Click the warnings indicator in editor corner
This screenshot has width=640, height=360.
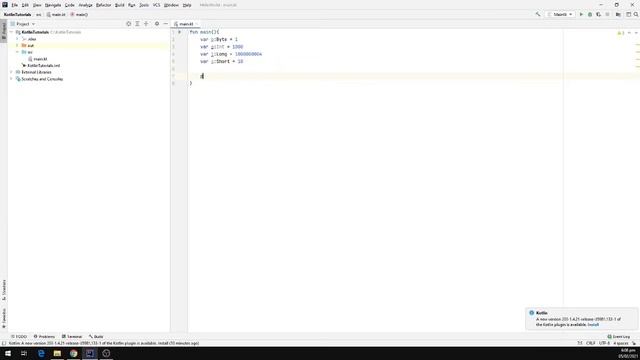pos(621,33)
